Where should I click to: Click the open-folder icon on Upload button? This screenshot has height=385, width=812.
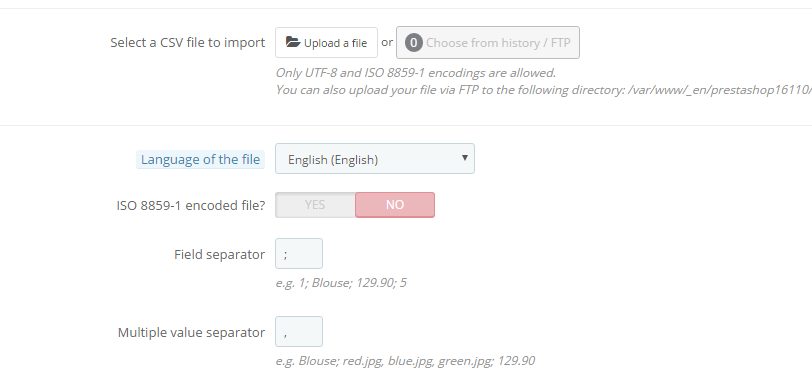click(x=293, y=42)
